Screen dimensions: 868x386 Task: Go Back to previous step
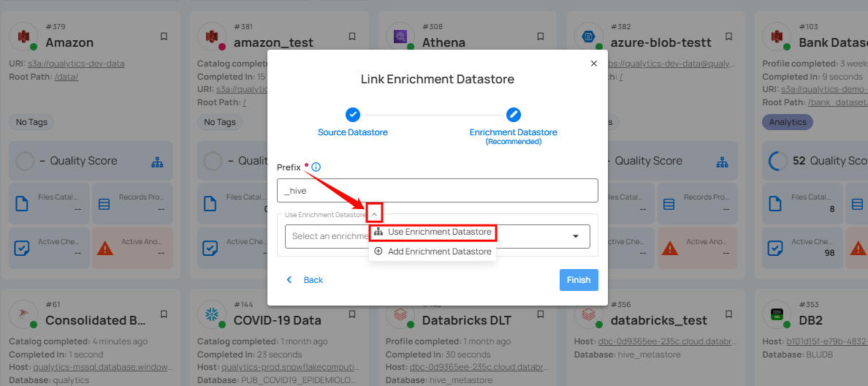(305, 280)
